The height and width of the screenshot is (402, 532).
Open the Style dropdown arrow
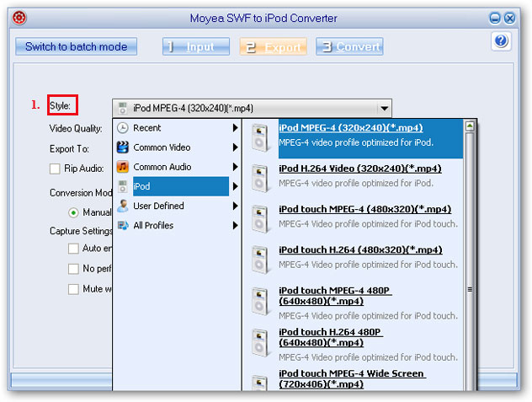tap(384, 109)
